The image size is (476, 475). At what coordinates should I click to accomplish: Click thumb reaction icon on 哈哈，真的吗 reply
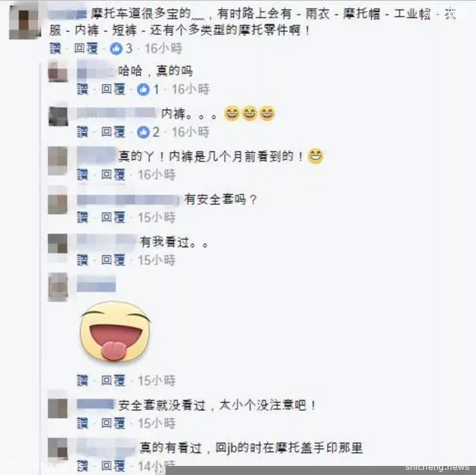pyautogui.click(x=143, y=89)
